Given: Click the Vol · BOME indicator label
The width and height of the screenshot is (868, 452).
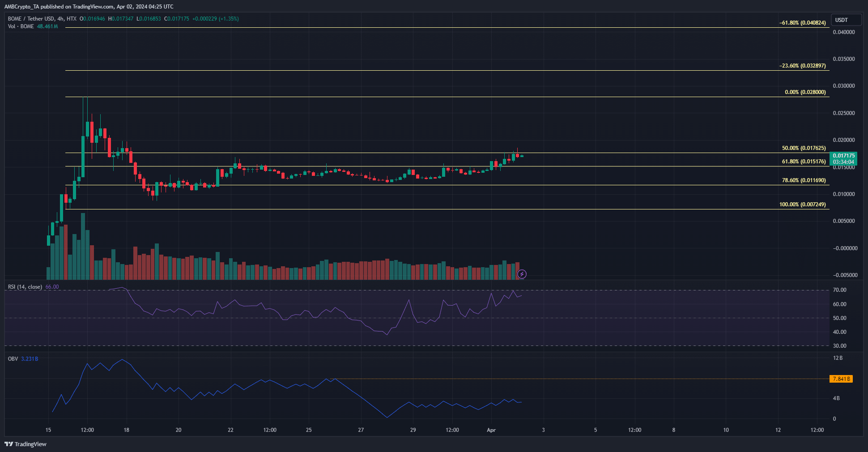Looking at the screenshot, I should pyautogui.click(x=21, y=26).
